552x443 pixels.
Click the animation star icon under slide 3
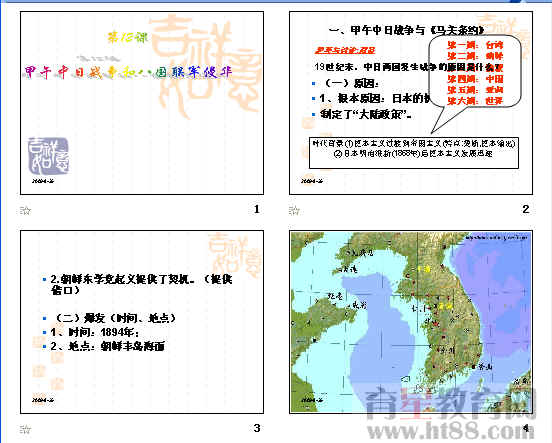click(x=25, y=429)
